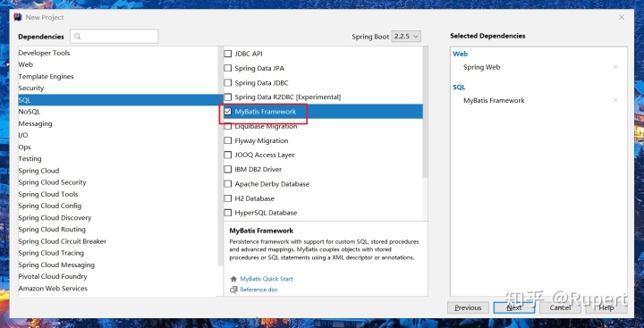Select Spring Cloud Messaging category

pyautogui.click(x=56, y=265)
